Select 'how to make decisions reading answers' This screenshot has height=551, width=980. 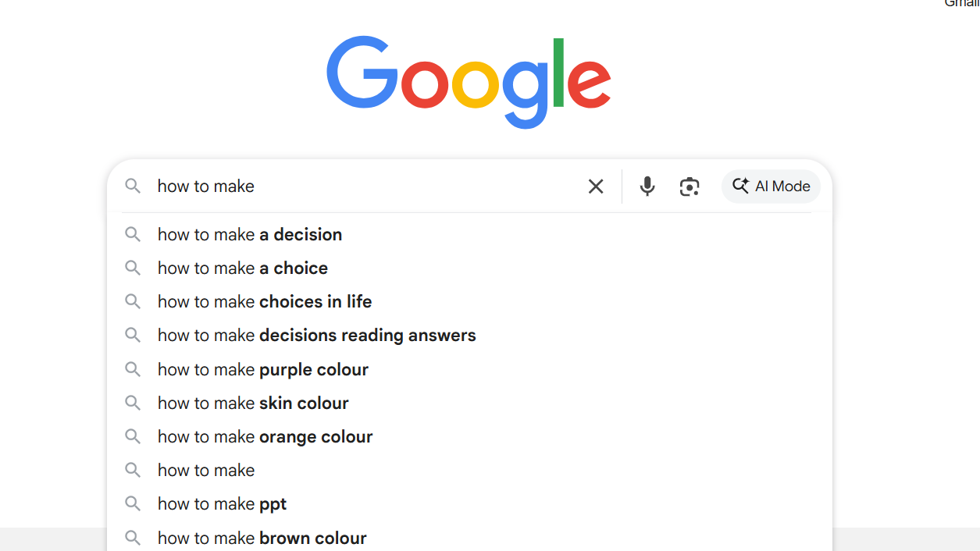pos(316,335)
